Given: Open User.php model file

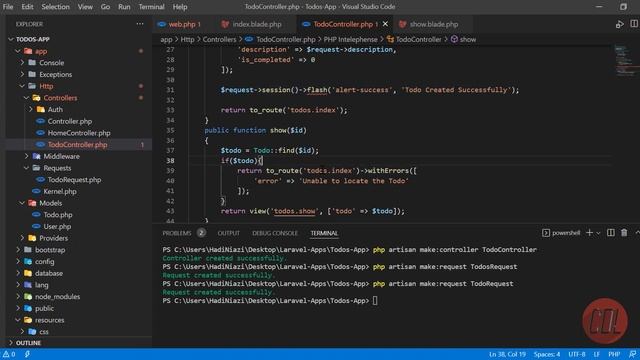Looking at the screenshot, I should coord(57,227).
